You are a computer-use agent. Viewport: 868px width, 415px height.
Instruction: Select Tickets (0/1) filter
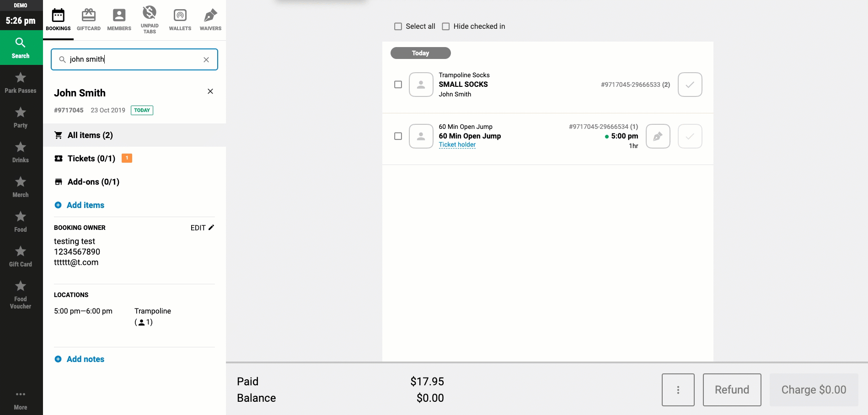134,159
